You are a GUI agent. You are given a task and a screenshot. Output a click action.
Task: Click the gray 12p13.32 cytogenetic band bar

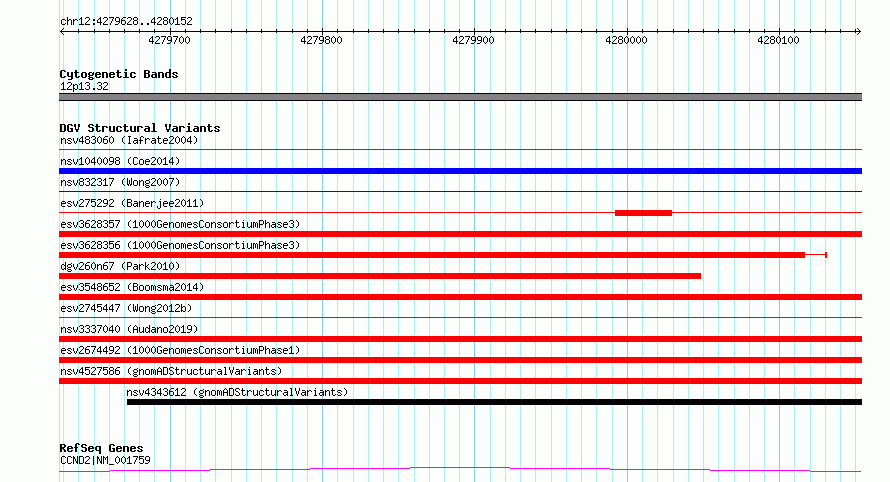pyautogui.click(x=460, y=97)
